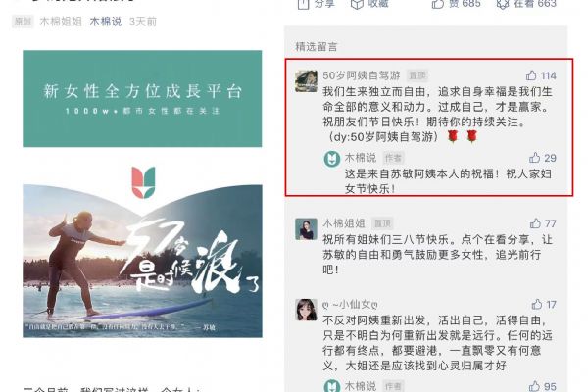The height and width of the screenshot is (392, 588).
Task: Open 50岁阿姨自驾游's profile avatar
Action: 306,80
